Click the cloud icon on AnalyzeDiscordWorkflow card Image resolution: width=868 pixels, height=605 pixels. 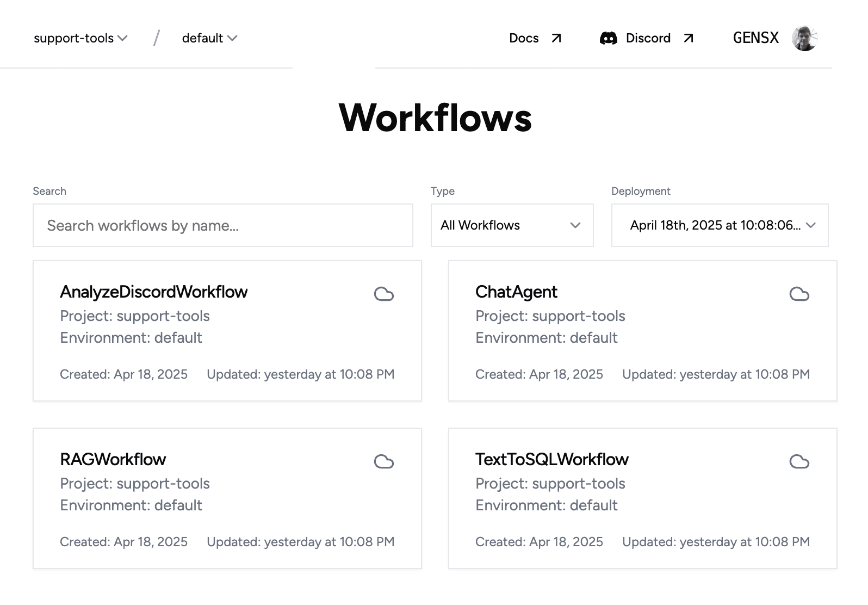pyautogui.click(x=384, y=294)
